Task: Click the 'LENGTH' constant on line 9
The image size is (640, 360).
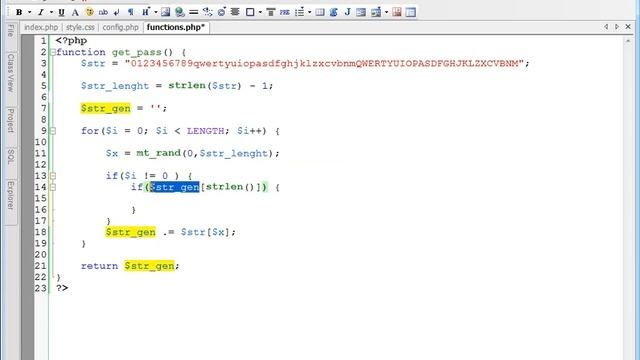Action: click(206, 131)
